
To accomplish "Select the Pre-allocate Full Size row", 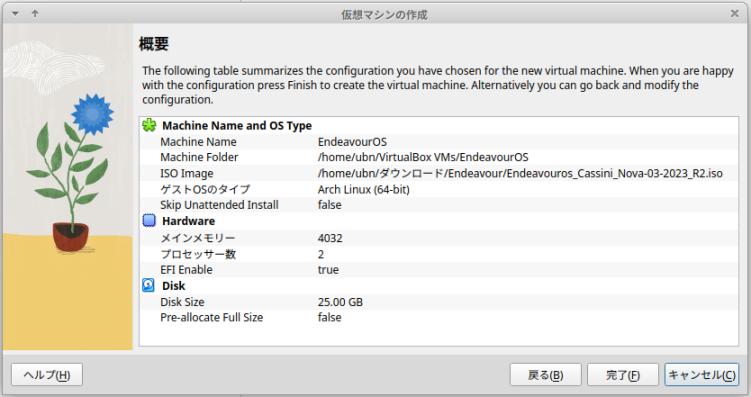I will 439,318.
